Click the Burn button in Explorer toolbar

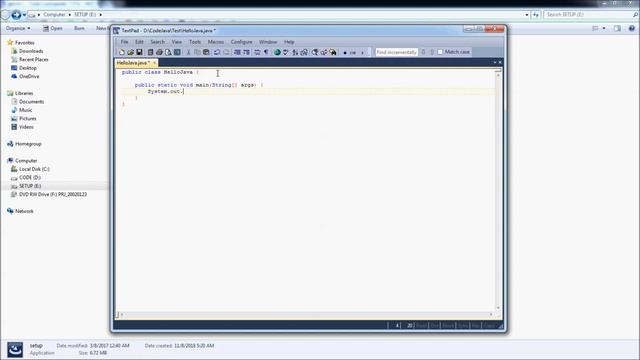coord(79,28)
